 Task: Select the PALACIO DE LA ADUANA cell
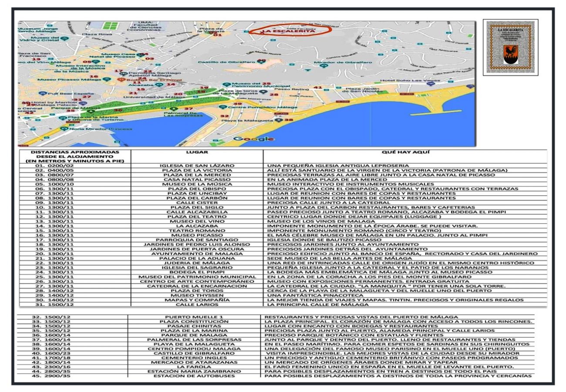[197, 258]
